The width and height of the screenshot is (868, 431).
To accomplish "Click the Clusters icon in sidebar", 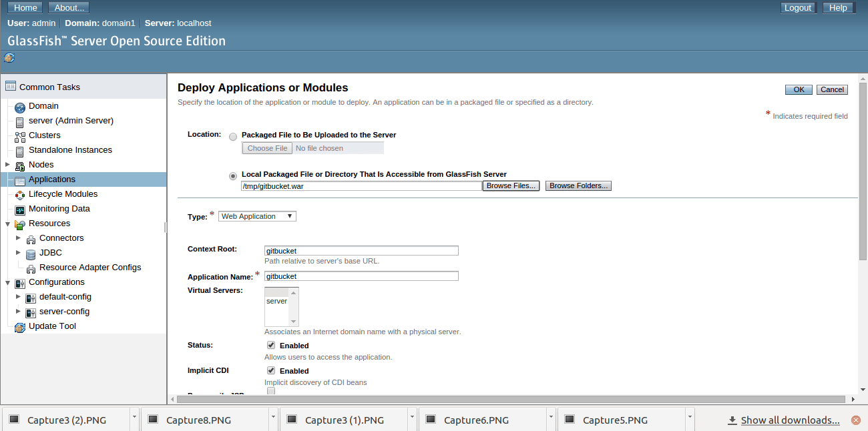I will (20, 136).
